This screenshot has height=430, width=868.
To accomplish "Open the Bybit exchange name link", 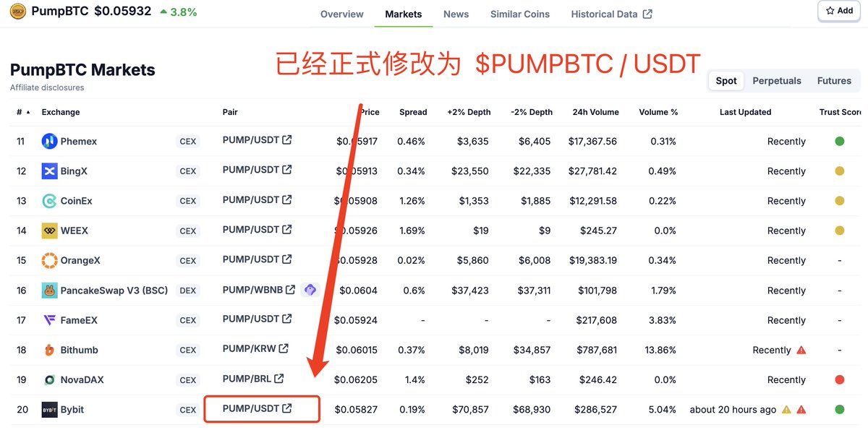I will pyautogui.click(x=72, y=409).
